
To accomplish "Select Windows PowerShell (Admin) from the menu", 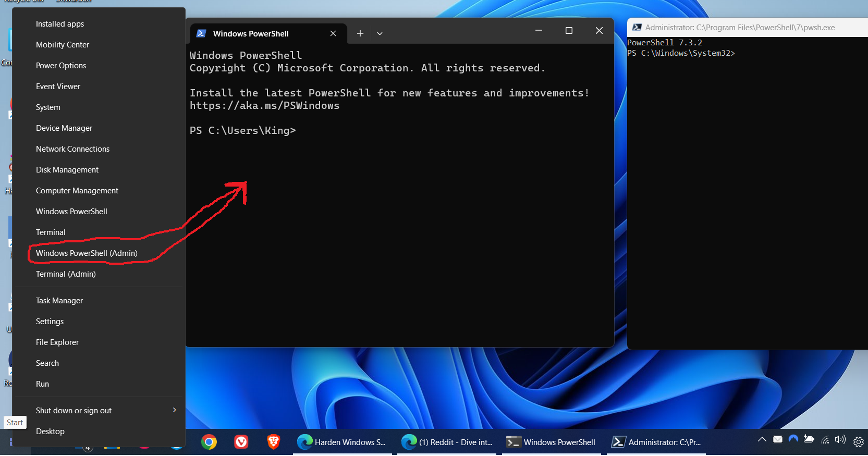I will pos(87,253).
